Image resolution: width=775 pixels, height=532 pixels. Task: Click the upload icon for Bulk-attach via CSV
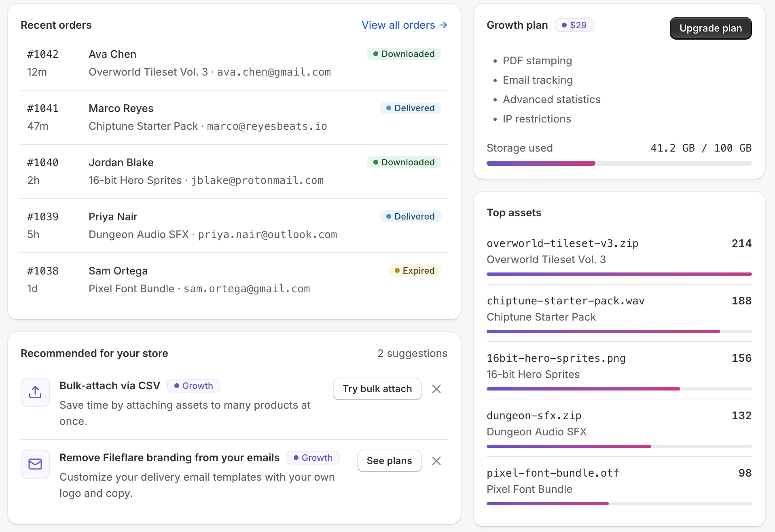(35, 392)
